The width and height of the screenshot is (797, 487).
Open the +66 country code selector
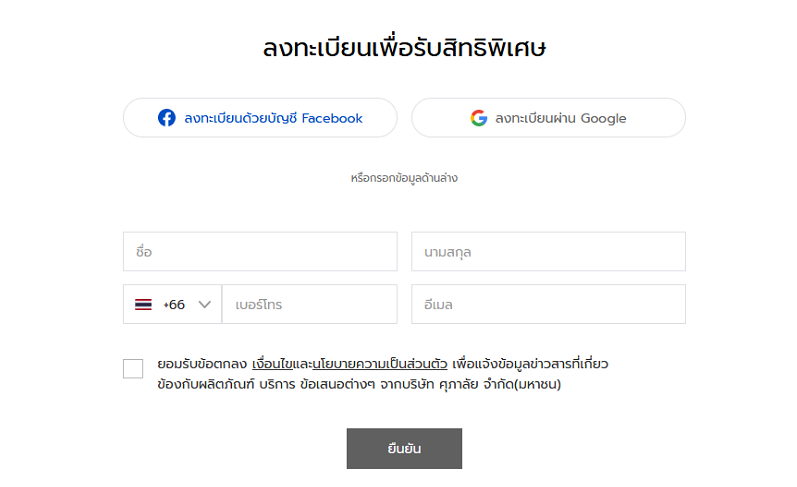point(174,304)
